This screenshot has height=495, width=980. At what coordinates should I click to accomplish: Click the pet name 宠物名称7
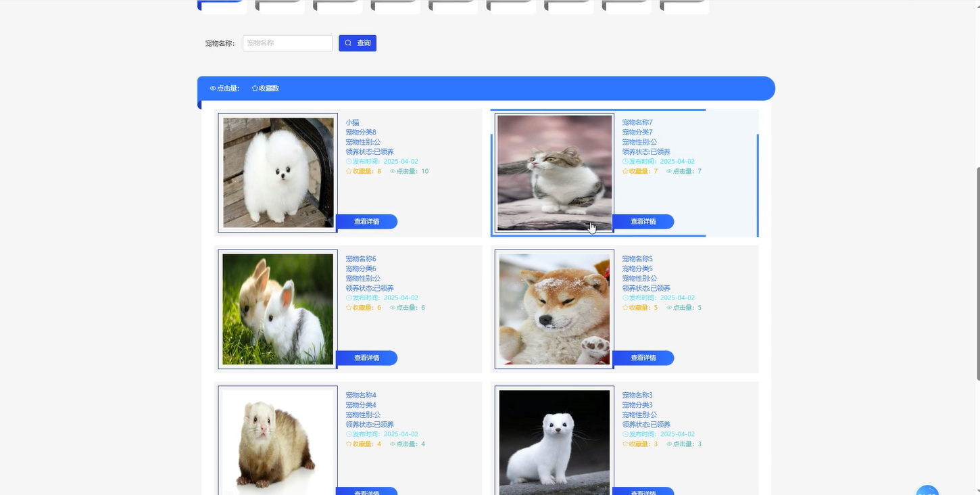pos(637,122)
